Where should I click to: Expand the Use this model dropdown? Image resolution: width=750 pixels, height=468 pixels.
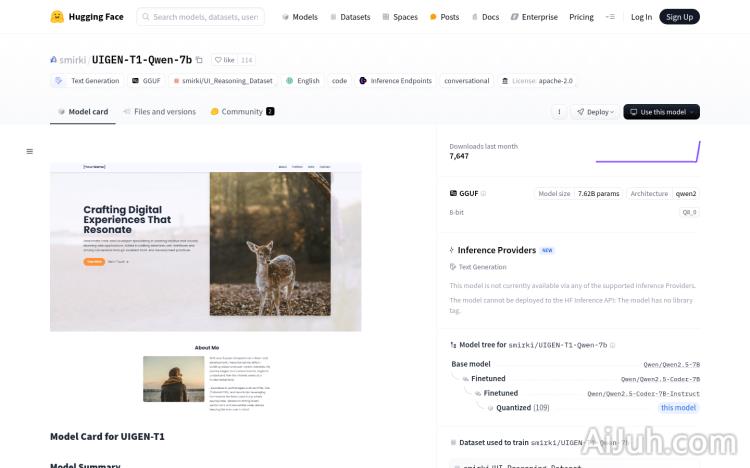tap(661, 112)
